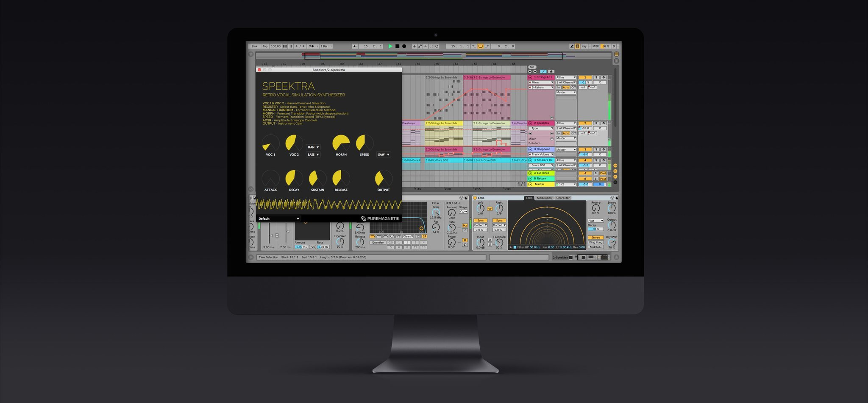Viewport: 868px width, 403px height.
Task: Show the Returns section toggle
Action: tap(615, 171)
